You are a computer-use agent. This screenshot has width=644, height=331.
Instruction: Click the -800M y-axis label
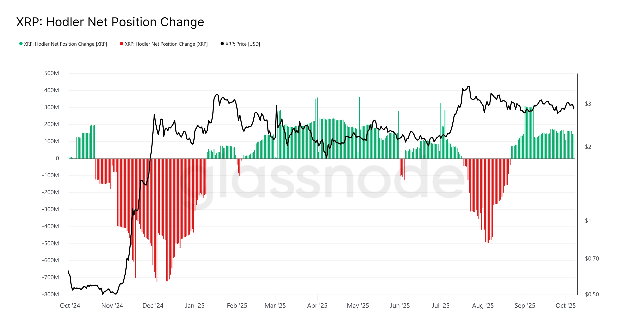[51, 294]
